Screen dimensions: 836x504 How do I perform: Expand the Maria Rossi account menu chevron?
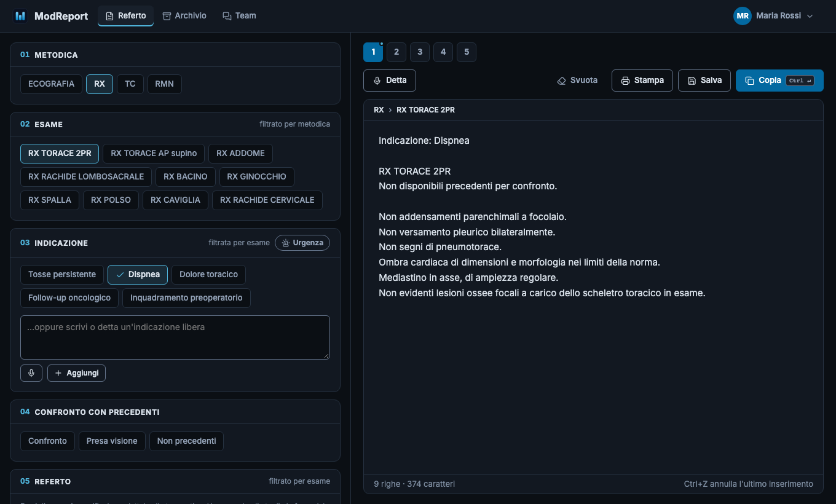810,16
